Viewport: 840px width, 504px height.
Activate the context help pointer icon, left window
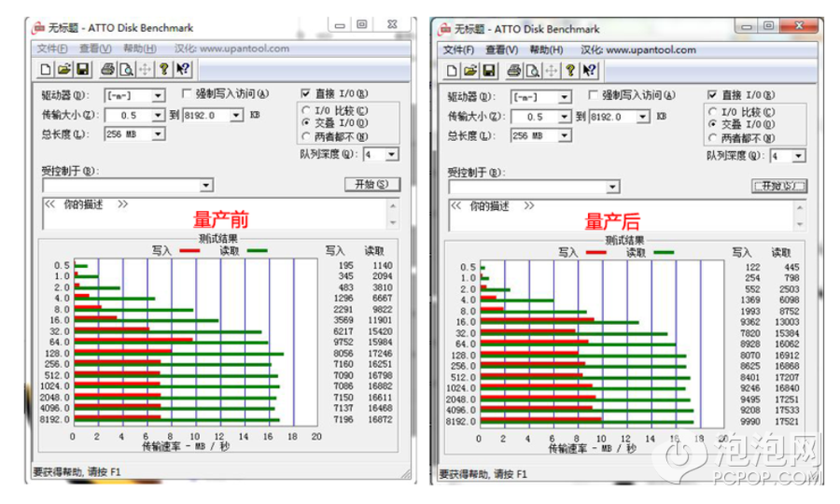pyautogui.click(x=182, y=69)
